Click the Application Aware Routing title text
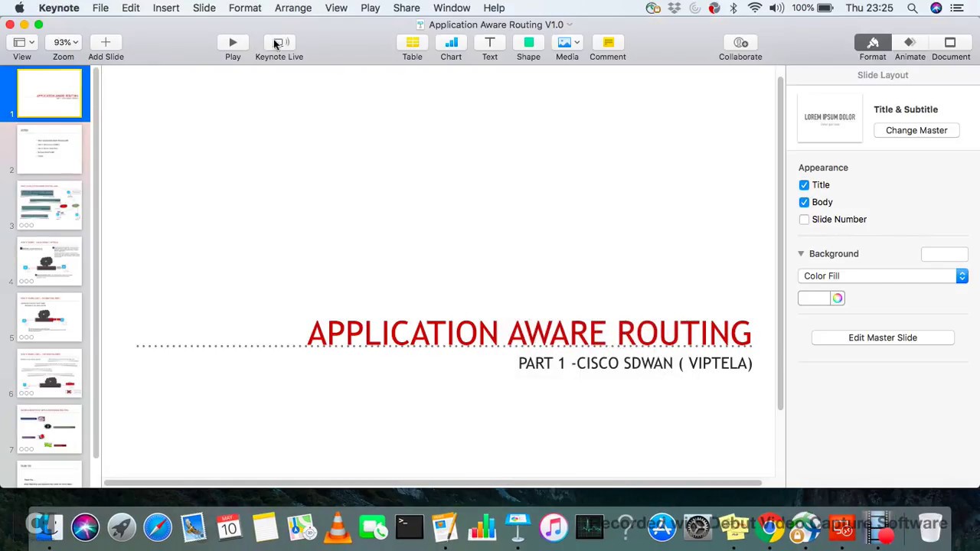 coord(529,334)
